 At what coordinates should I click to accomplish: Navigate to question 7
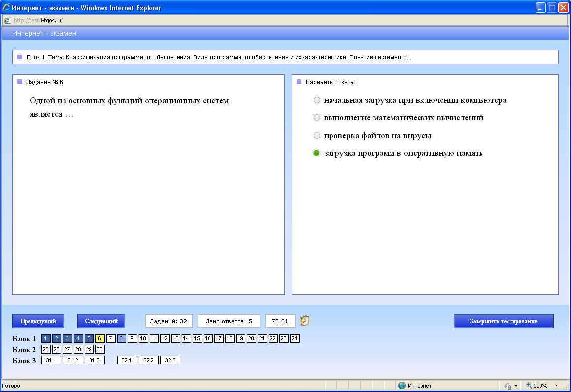click(x=111, y=338)
